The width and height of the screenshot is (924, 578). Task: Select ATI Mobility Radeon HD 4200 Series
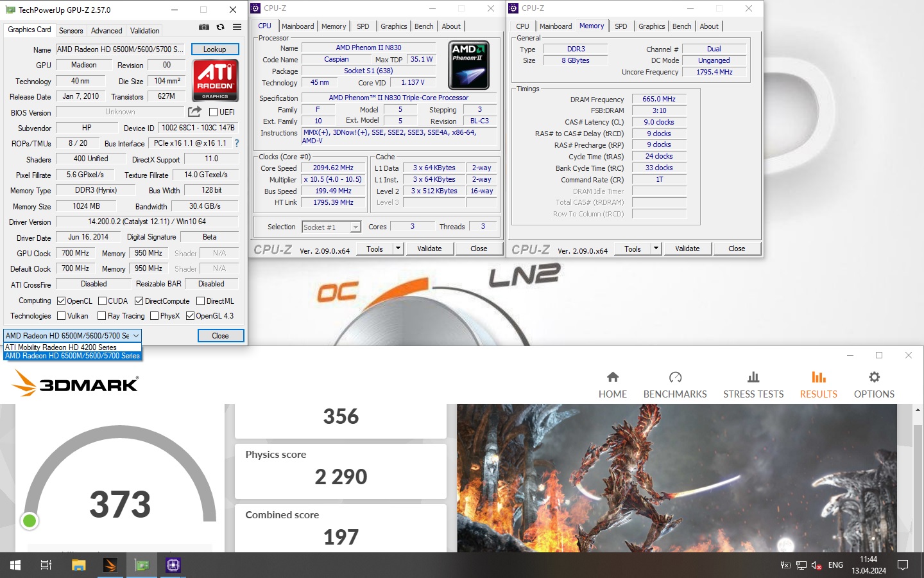point(73,347)
